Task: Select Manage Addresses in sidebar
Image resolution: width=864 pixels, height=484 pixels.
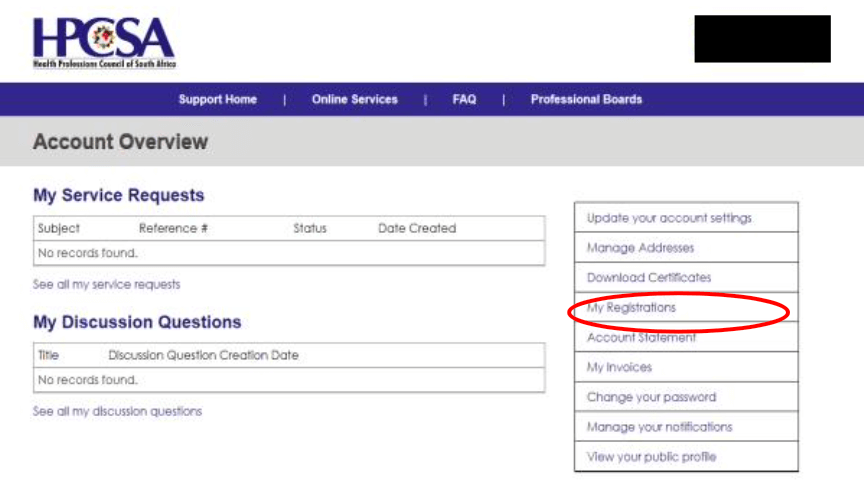Action: (640, 248)
